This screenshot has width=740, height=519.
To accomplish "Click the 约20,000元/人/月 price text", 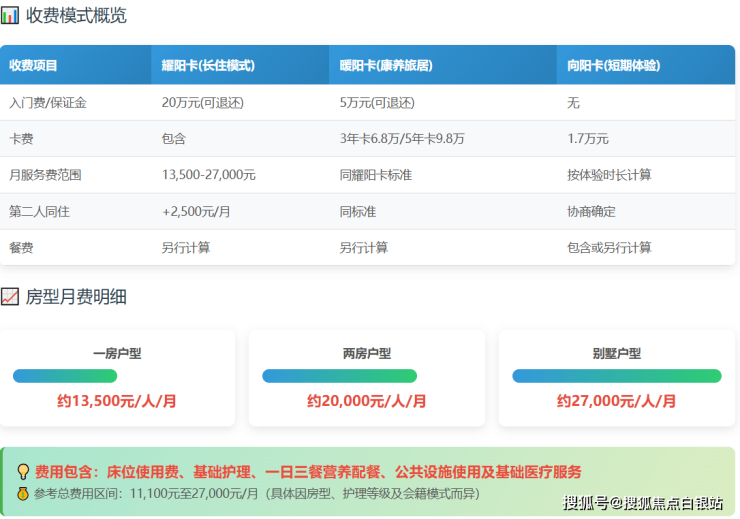I will click(366, 401).
